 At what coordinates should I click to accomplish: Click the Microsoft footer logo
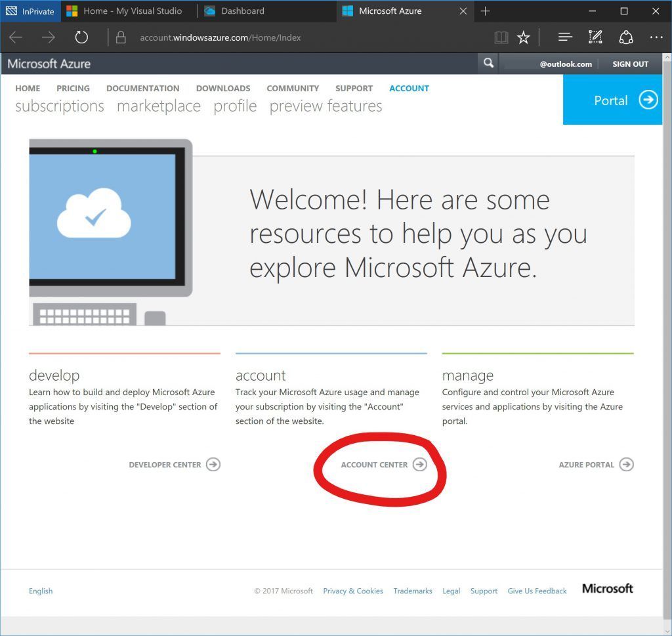coord(607,589)
